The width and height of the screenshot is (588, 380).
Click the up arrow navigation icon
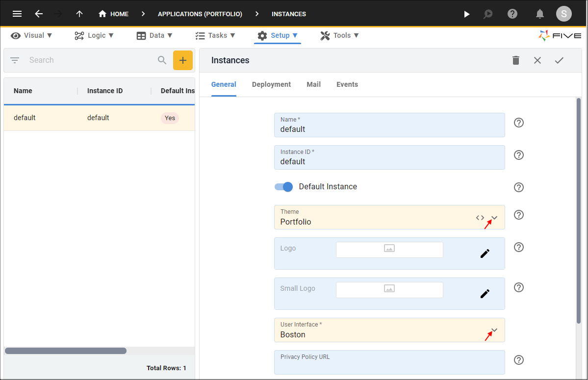click(79, 14)
